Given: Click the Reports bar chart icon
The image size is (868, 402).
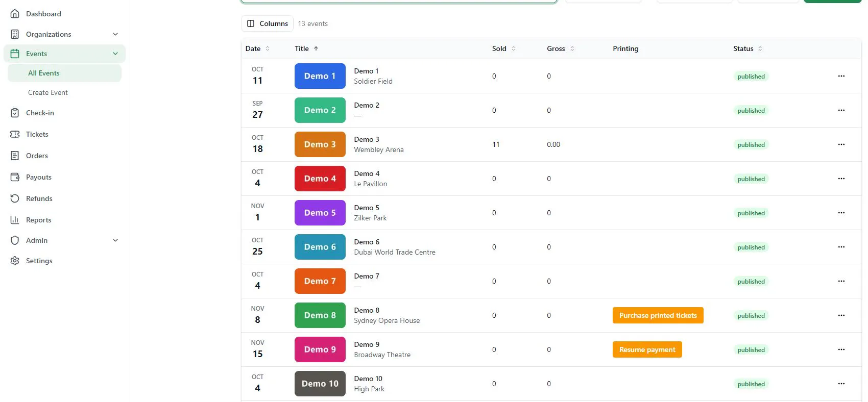Looking at the screenshot, I should [x=15, y=220].
